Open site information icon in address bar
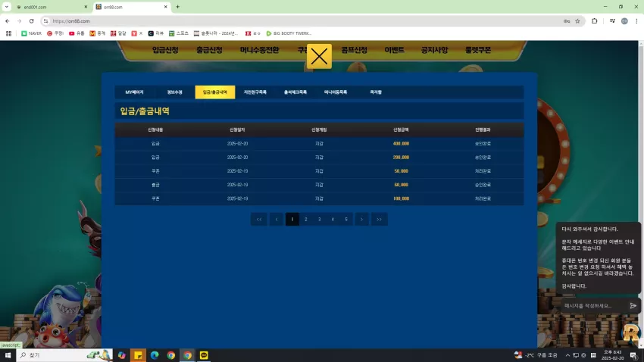Screen dimensions: 644x362 pos(46,21)
